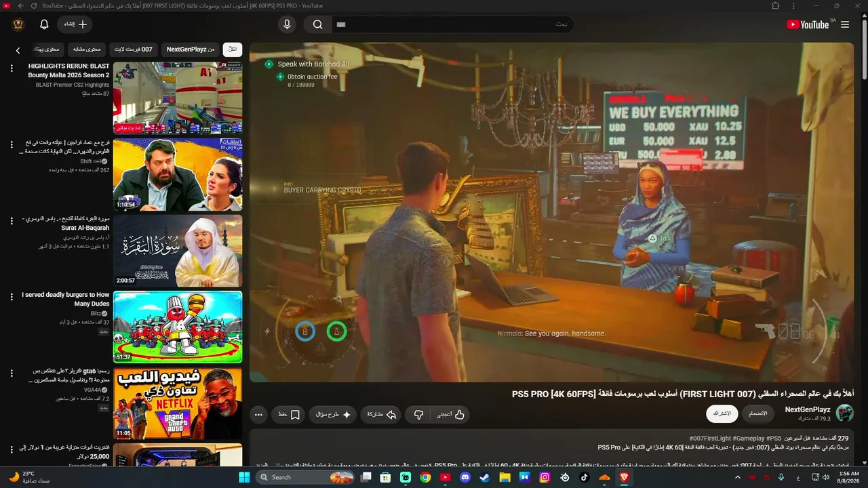The height and width of the screenshot is (488, 868).
Task: Open options for the Shift channel video
Action: point(12,145)
